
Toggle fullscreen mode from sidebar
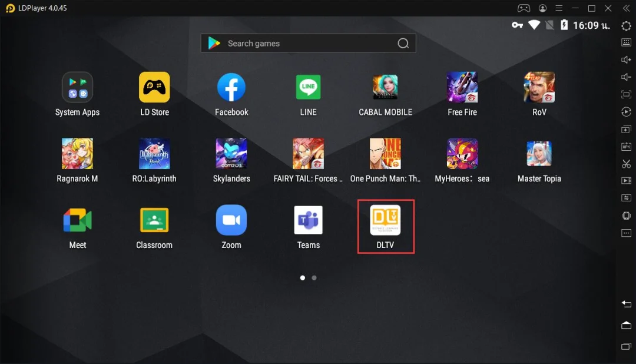(626, 95)
